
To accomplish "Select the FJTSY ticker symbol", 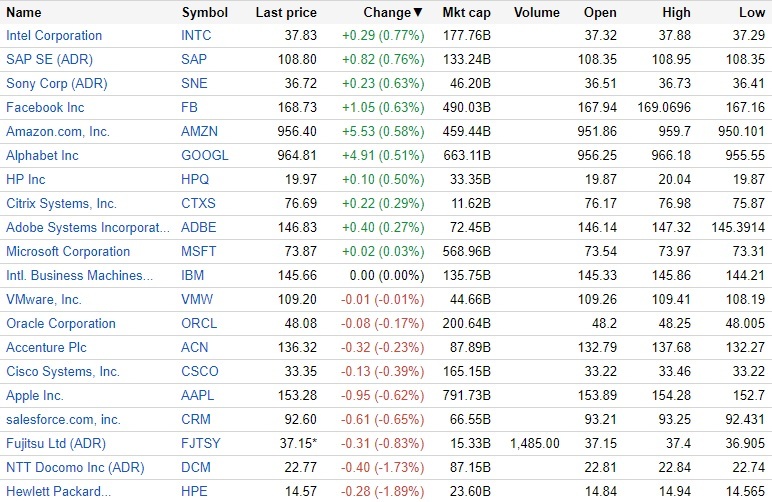I will click(x=201, y=444).
